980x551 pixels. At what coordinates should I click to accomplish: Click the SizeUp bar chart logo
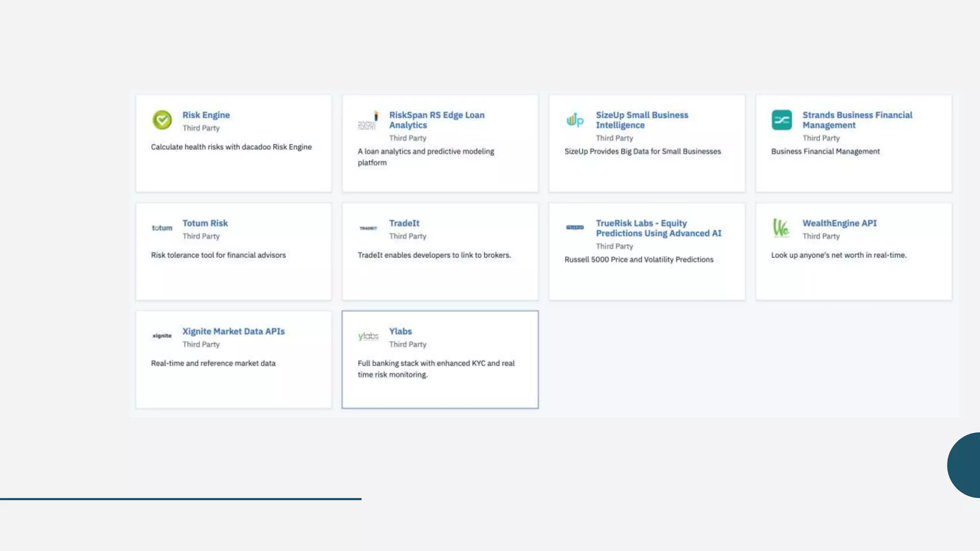(x=575, y=120)
